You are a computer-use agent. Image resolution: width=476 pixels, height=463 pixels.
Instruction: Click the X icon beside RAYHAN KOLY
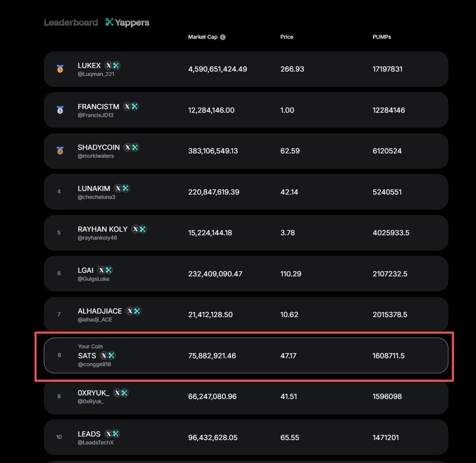(135, 229)
